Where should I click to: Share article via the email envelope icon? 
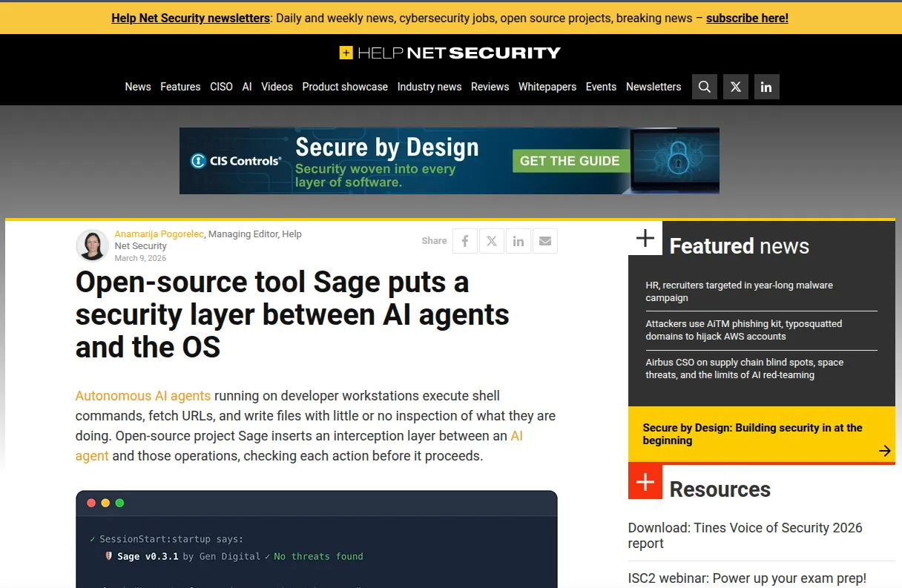(545, 241)
